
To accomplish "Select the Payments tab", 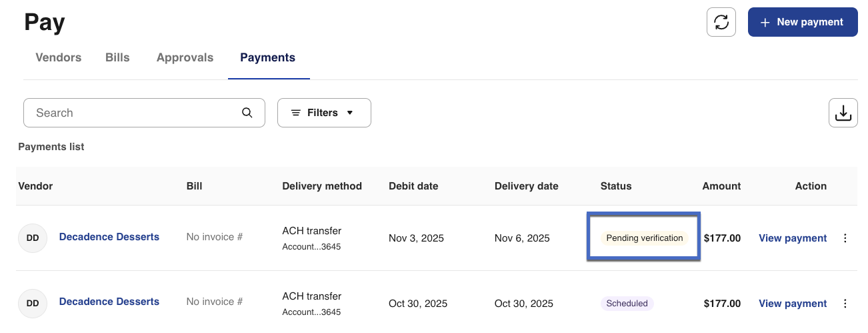I will 267,57.
